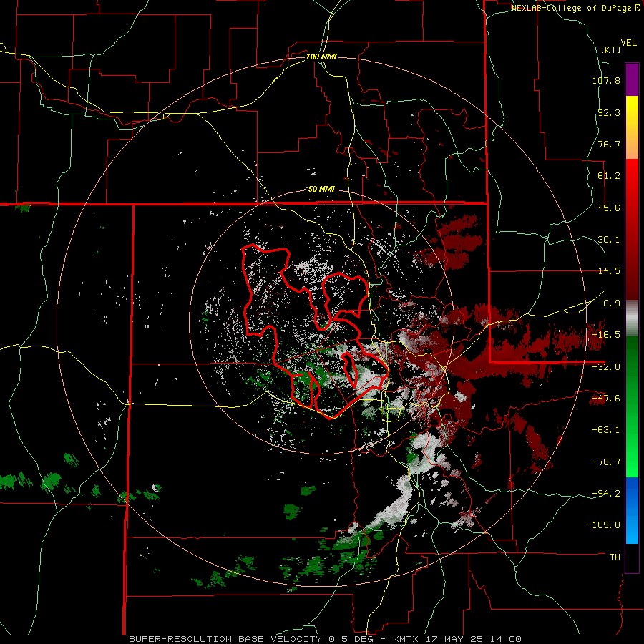
Task: Click the NEXLAB-College of DuPage credit text
Action: pos(575,8)
